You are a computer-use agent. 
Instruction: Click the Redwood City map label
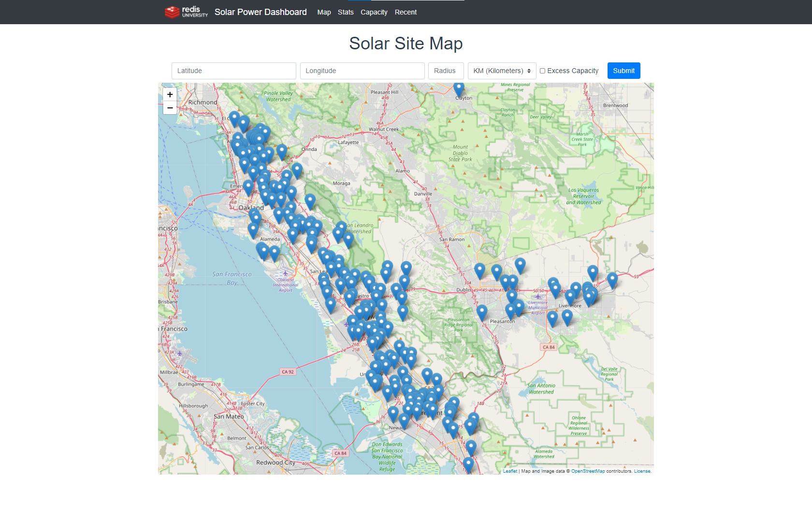click(276, 463)
